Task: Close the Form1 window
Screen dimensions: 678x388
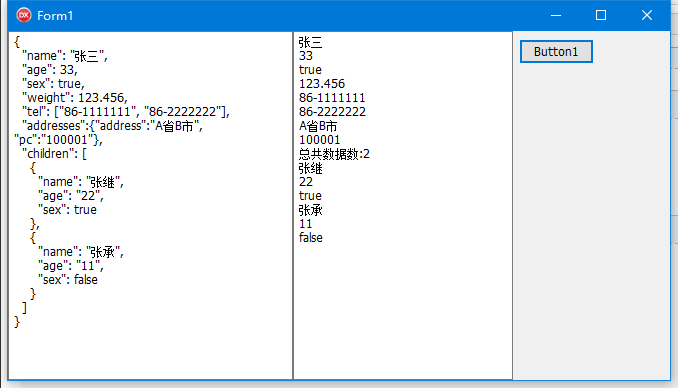Action: pyautogui.click(x=647, y=16)
